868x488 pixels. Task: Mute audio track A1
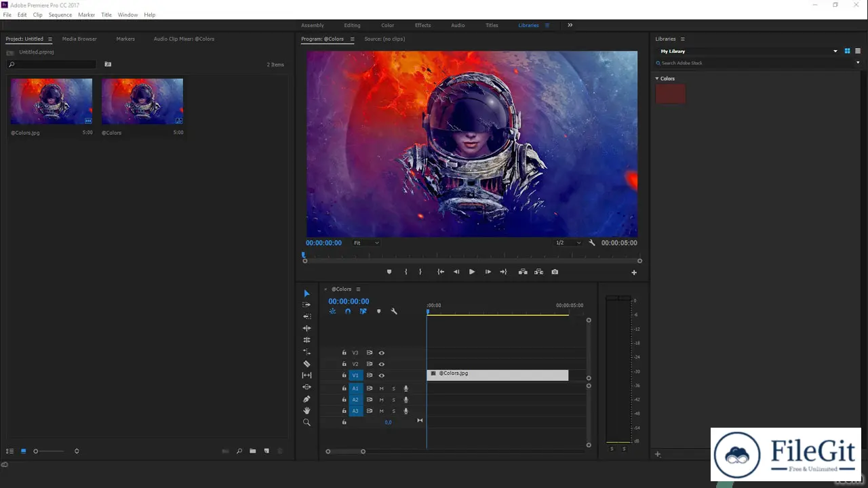tap(381, 388)
